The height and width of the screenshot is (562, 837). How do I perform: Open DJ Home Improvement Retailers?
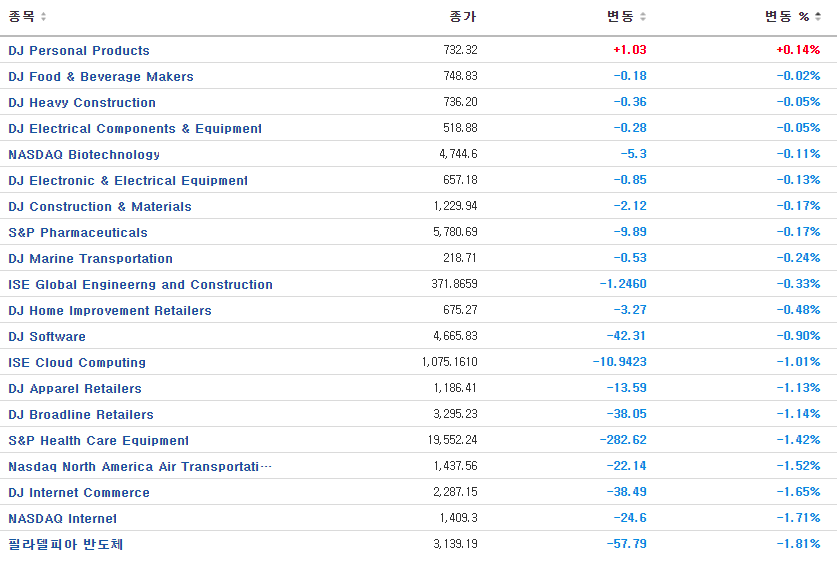(110, 311)
